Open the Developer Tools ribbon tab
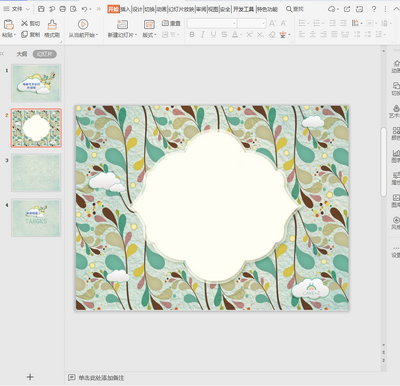The width and height of the screenshot is (400, 386). [x=243, y=9]
